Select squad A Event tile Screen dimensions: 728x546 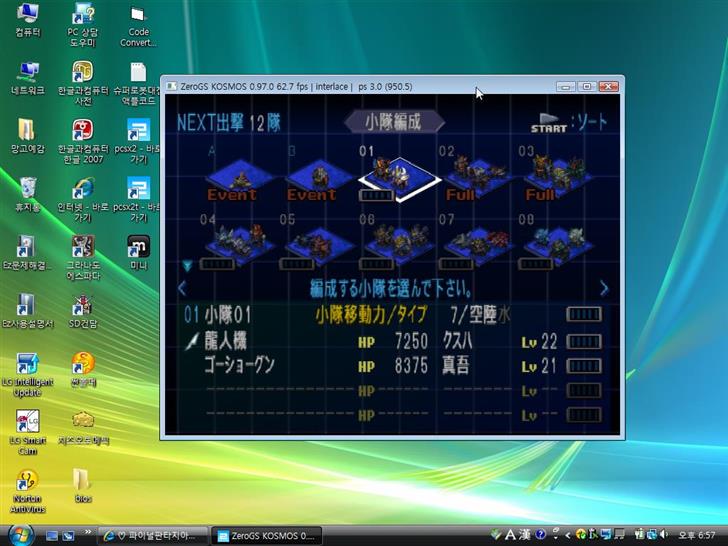[x=238, y=178]
